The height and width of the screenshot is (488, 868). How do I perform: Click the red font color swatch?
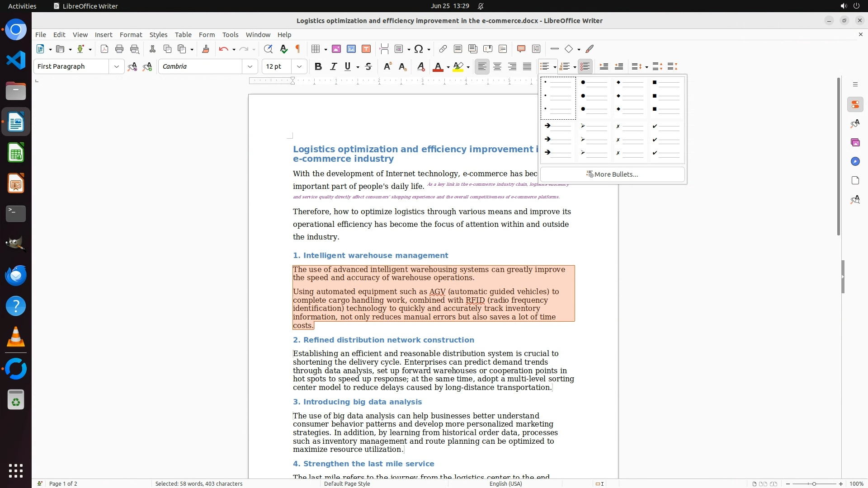click(438, 66)
